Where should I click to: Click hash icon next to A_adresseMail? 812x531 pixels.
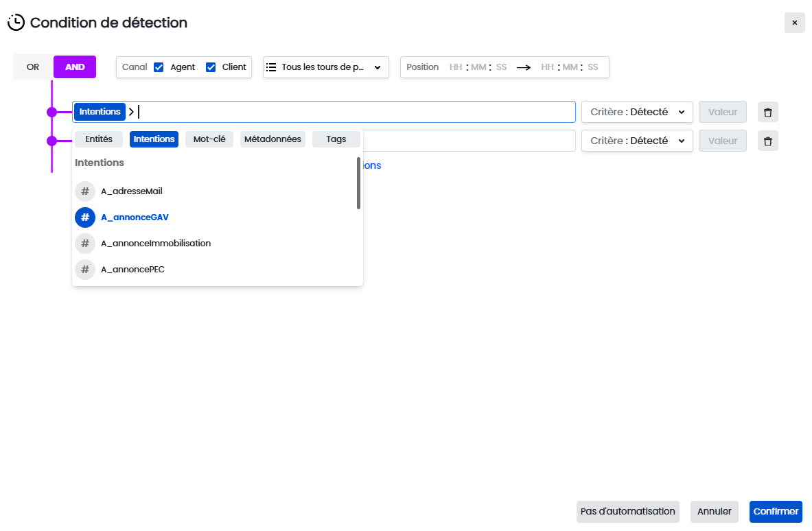click(x=85, y=191)
